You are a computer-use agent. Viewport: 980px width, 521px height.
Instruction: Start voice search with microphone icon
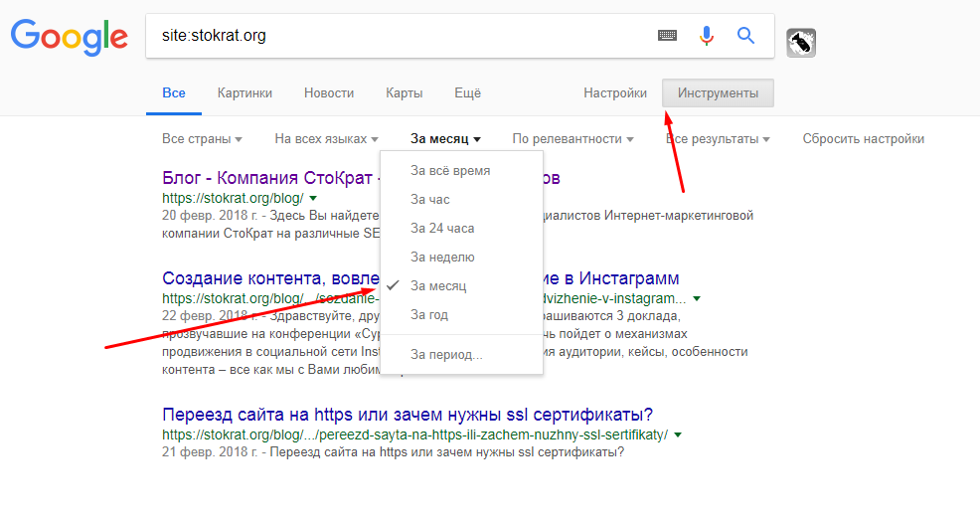point(707,36)
